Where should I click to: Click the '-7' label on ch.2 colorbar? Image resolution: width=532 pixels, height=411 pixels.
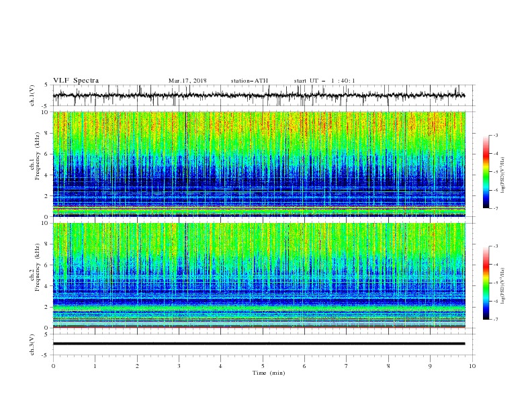point(495,319)
